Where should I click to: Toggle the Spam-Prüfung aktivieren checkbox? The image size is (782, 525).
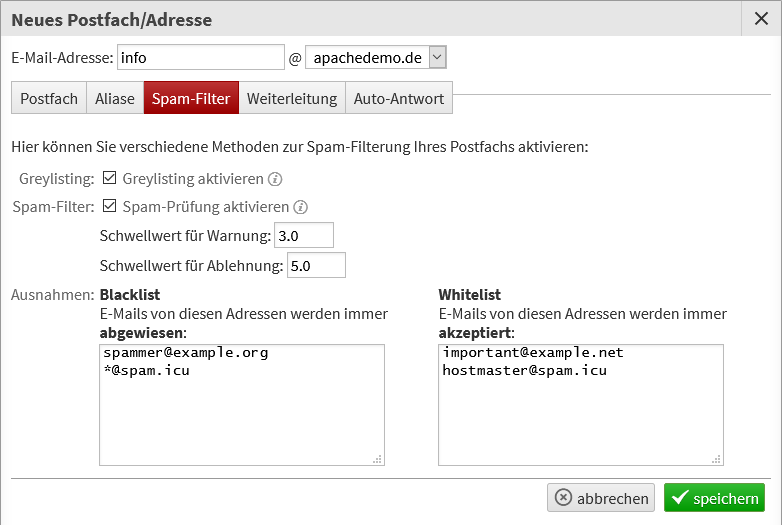click(x=109, y=206)
